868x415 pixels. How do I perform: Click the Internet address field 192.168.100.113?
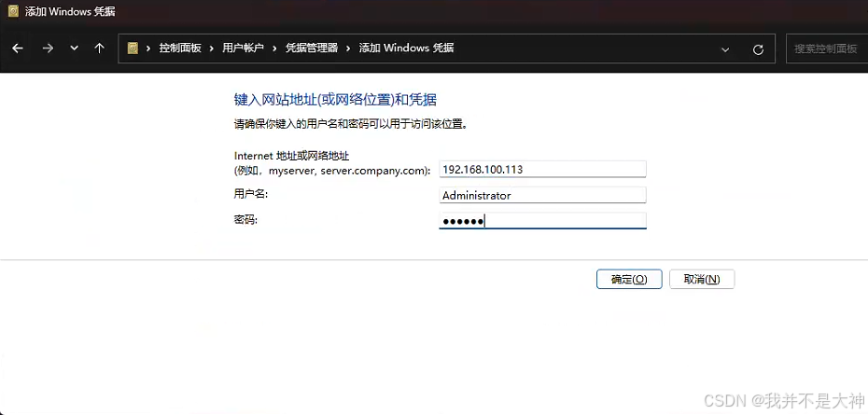click(x=542, y=170)
